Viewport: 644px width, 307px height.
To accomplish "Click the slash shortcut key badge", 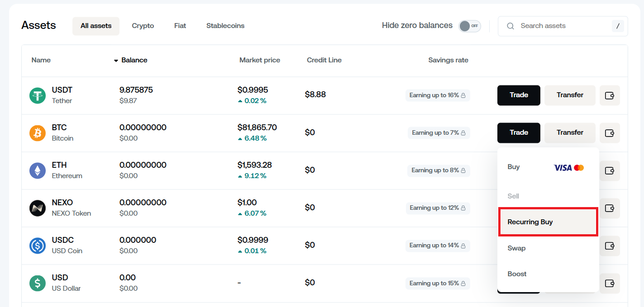I will [x=618, y=26].
